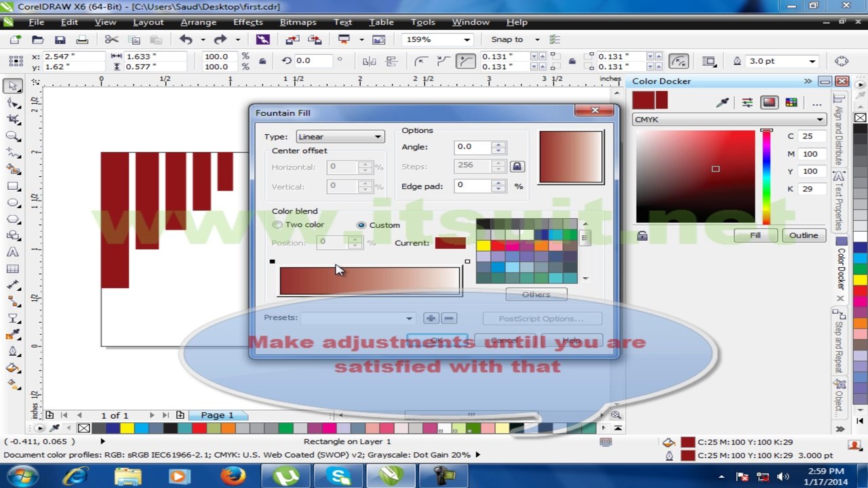Click the Current color swatch in Fountain Fill
The height and width of the screenshot is (488, 868).
pyautogui.click(x=450, y=243)
